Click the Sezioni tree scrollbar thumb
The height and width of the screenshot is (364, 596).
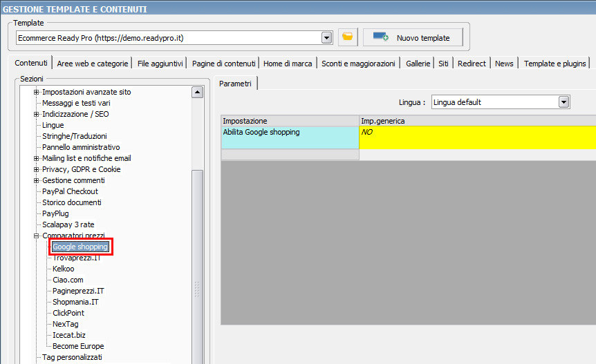tap(197, 266)
